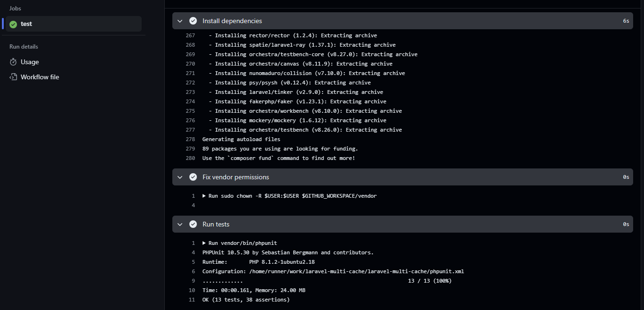Select the test job in sidebar
Image resolution: width=644 pixels, height=310 pixels.
click(26, 24)
